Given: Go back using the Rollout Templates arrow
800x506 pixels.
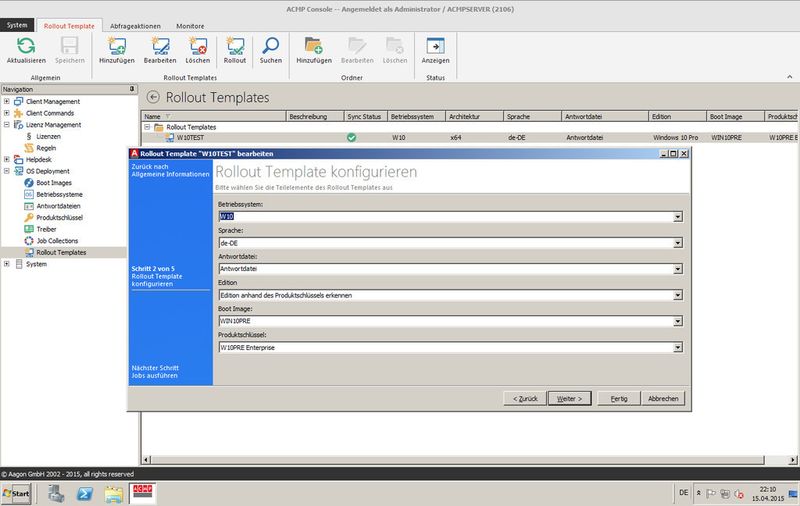Looking at the screenshot, I should coord(153,97).
